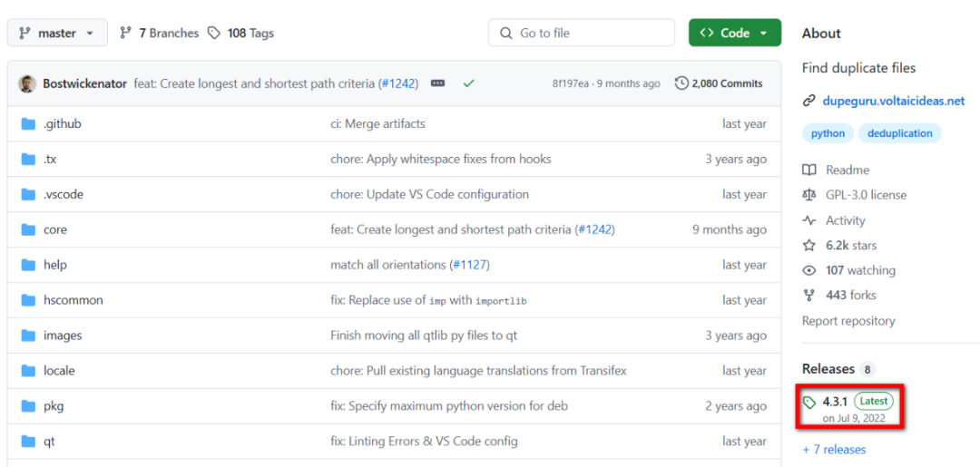Open the locale folder icon
Image resolution: width=980 pixels, height=467 pixels.
tap(28, 371)
